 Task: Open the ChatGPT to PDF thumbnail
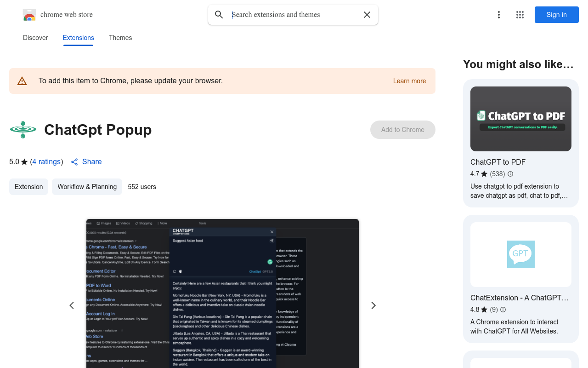coord(521,119)
